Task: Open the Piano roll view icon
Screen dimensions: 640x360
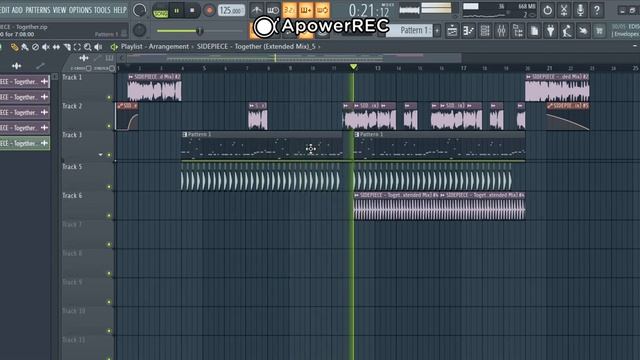Action: pos(469,31)
